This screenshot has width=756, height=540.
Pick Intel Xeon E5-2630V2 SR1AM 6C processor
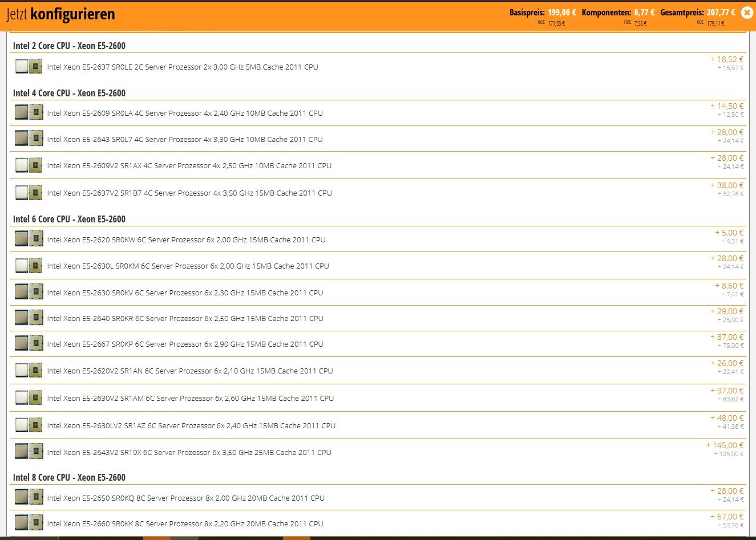pos(191,398)
